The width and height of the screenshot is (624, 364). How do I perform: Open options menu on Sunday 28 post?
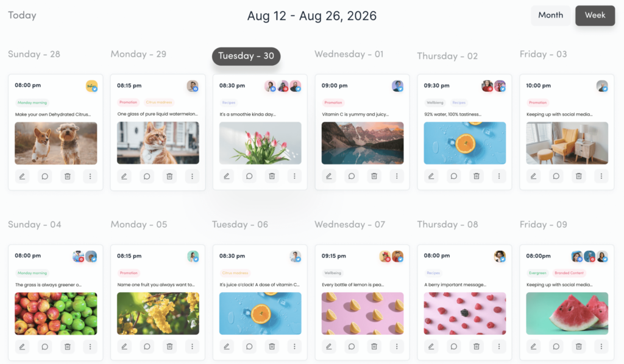90,176
